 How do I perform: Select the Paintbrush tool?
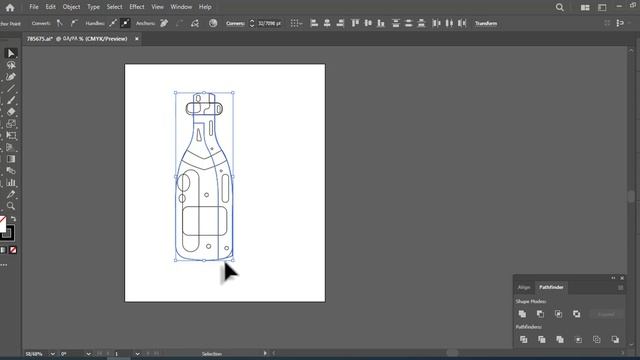pos(11,100)
